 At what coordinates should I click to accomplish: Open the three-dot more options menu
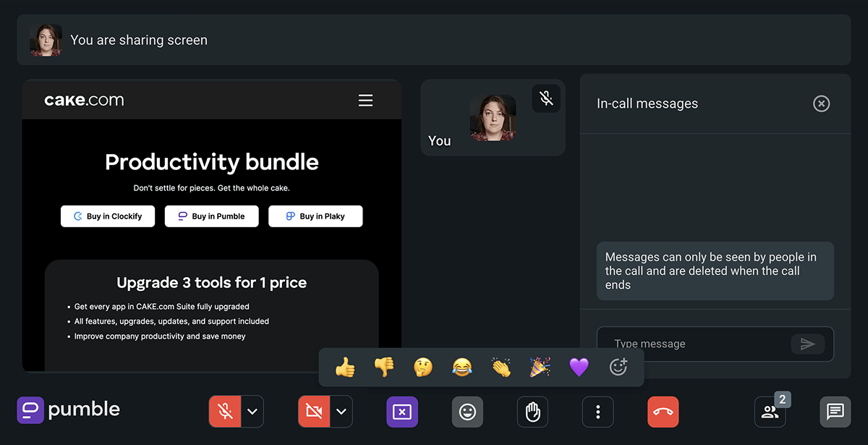(x=598, y=412)
